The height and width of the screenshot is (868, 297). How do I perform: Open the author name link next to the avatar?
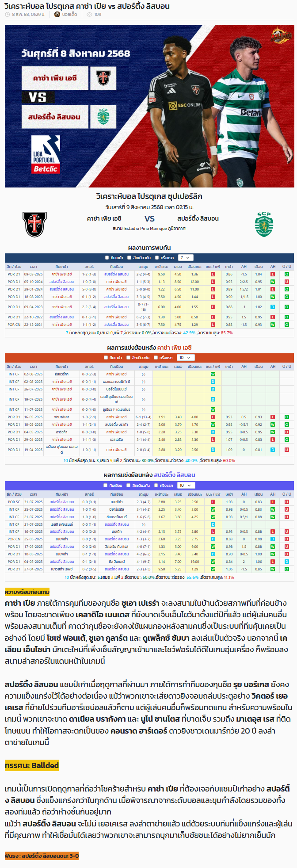70,15
